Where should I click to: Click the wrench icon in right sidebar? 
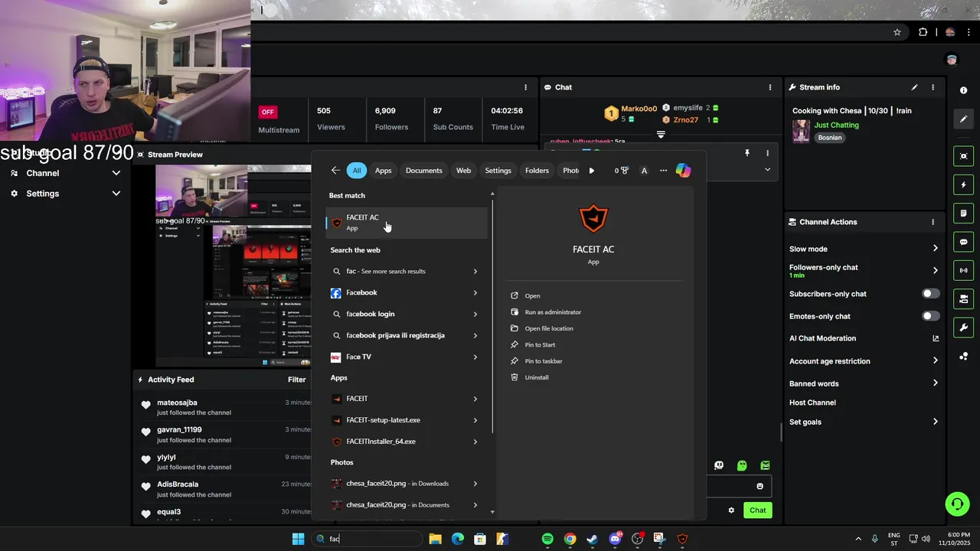pos(963,328)
